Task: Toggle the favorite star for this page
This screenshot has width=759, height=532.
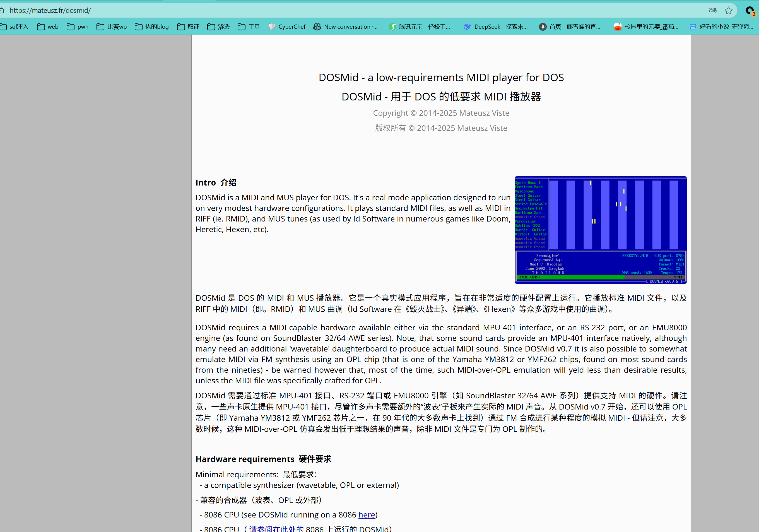Action: (729, 10)
